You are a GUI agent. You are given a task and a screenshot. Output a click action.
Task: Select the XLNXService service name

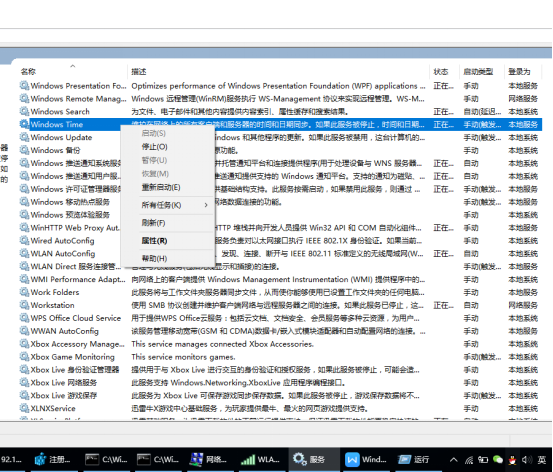pos(53,409)
